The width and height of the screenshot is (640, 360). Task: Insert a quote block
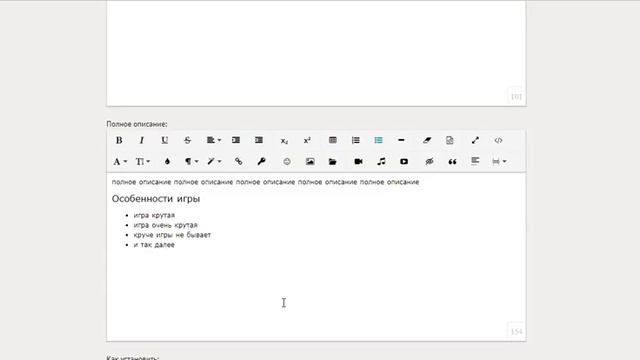[452, 162]
